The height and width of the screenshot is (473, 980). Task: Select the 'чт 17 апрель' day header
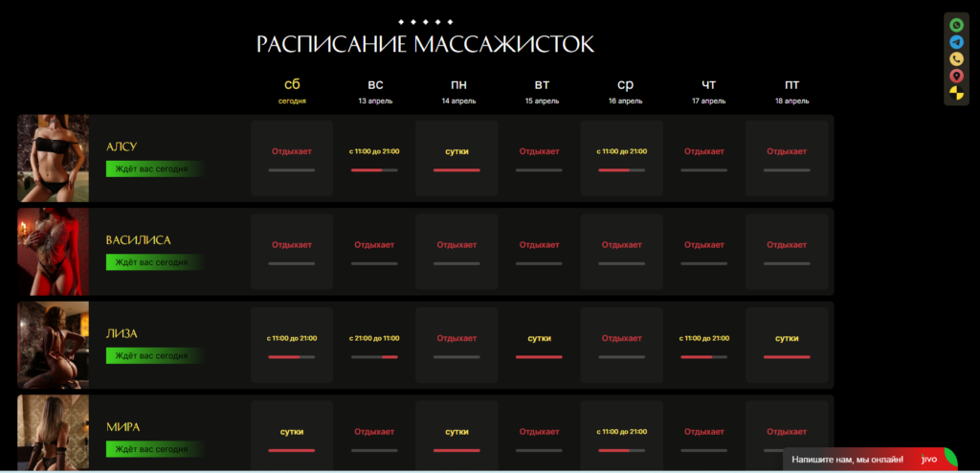[709, 91]
